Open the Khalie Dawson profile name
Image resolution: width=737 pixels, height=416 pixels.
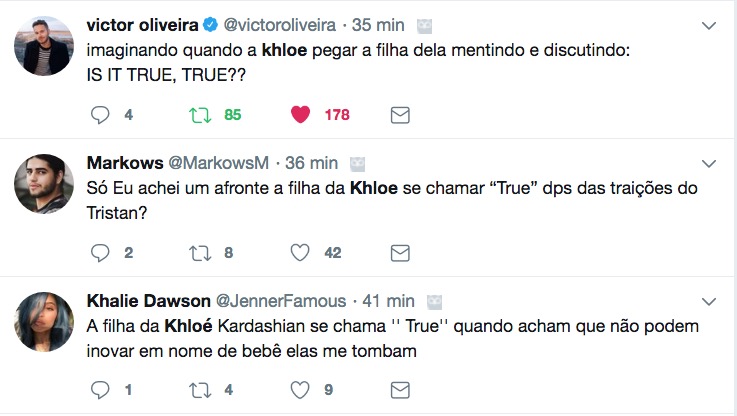[146, 300]
